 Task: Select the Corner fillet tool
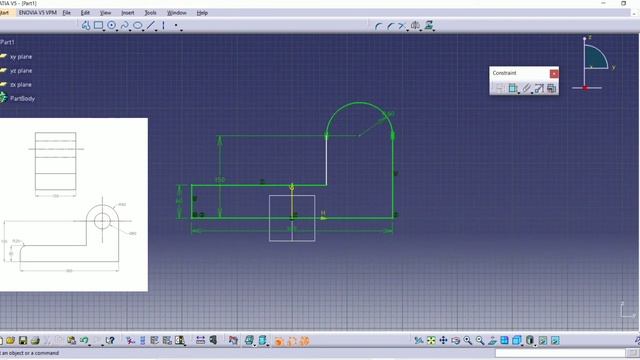378,26
